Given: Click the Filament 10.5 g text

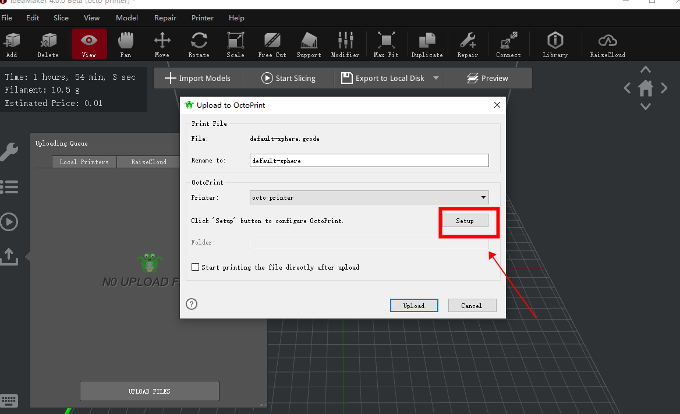Looking at the screenshot, I should [x=42, y=90].
